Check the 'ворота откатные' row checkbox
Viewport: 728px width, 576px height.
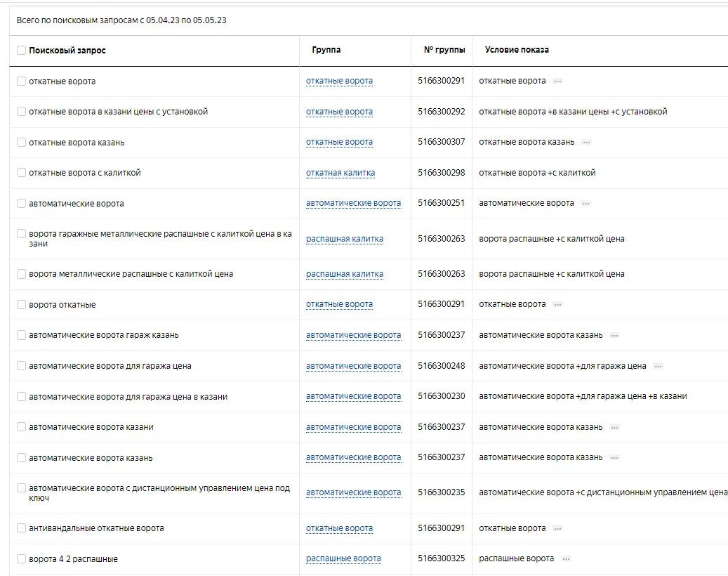(21, 305)
